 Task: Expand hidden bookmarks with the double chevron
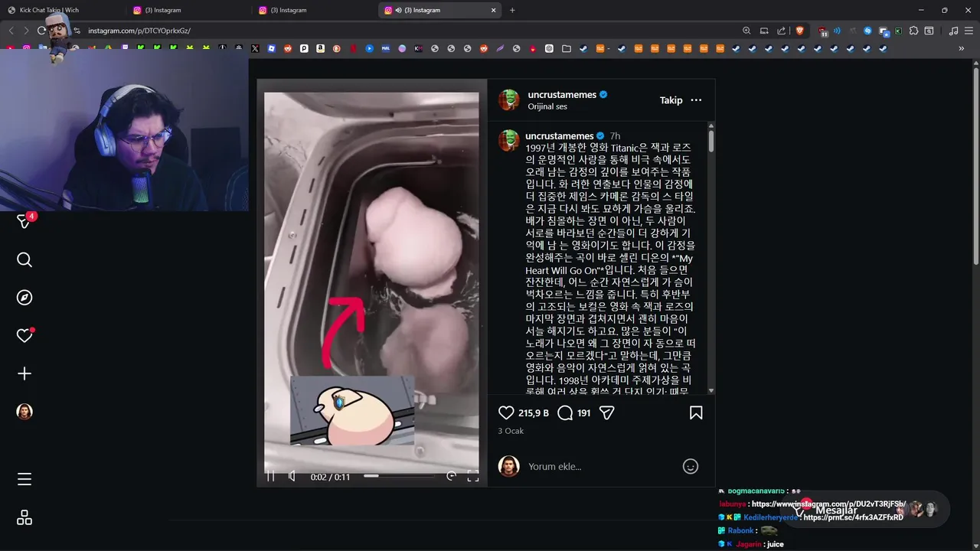coord(961,48)
